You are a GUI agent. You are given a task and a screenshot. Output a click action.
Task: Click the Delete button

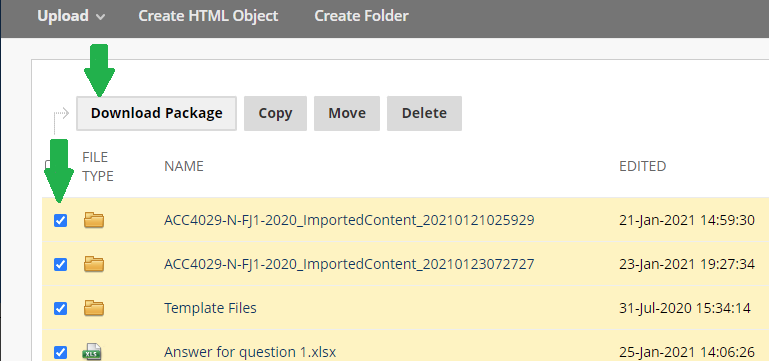click(x=424, y=113)
